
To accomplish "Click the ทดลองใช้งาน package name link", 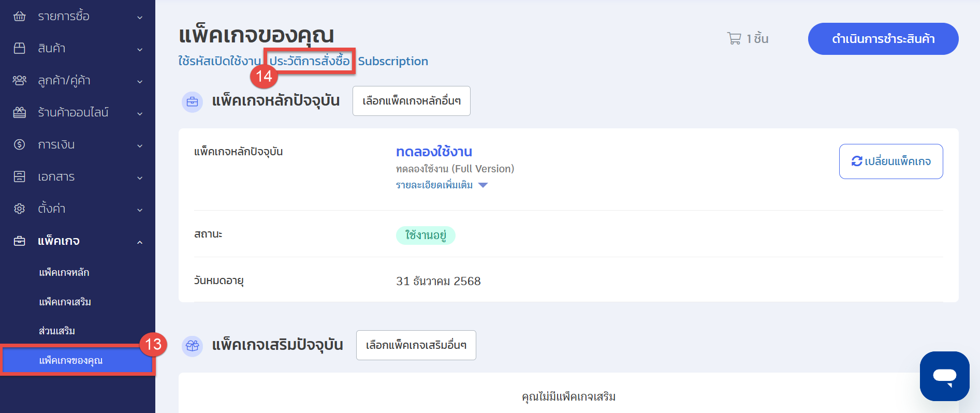I will pyautogui.click(x=434, y=152).
